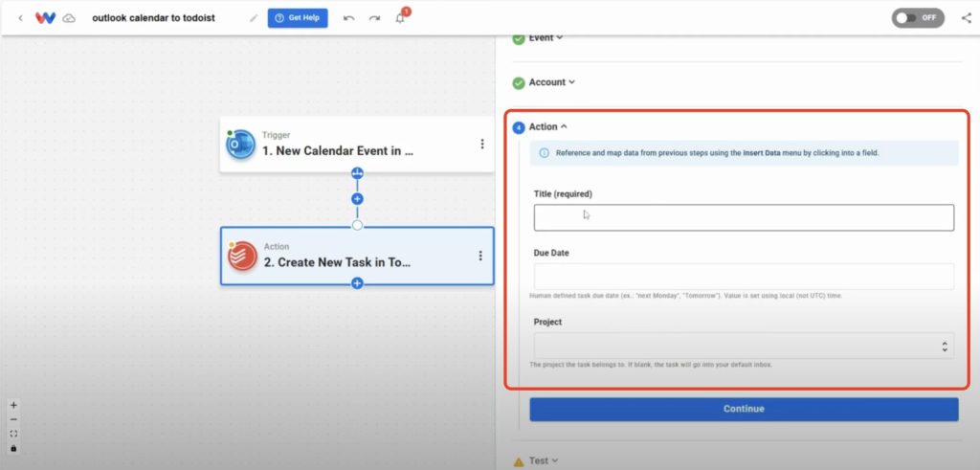This screenshot has width=980, height=470.
Task: Zoom out on the canvas
Action: (13, 419)
